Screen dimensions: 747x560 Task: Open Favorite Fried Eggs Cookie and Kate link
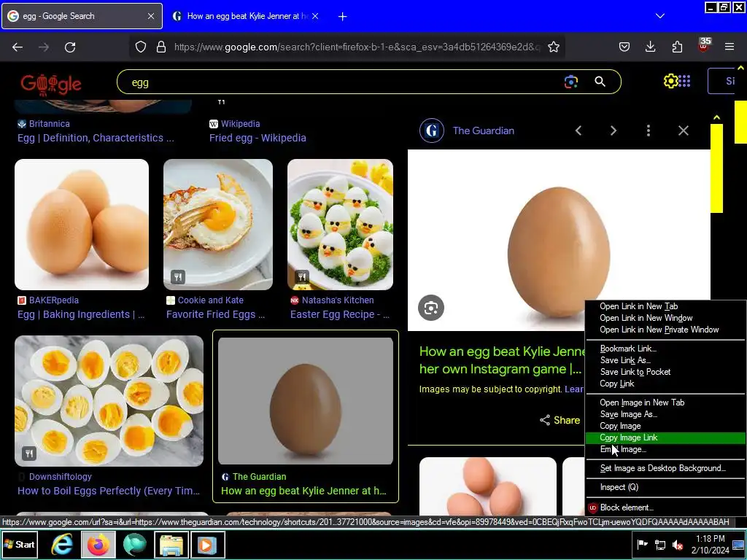pos(215,315)
